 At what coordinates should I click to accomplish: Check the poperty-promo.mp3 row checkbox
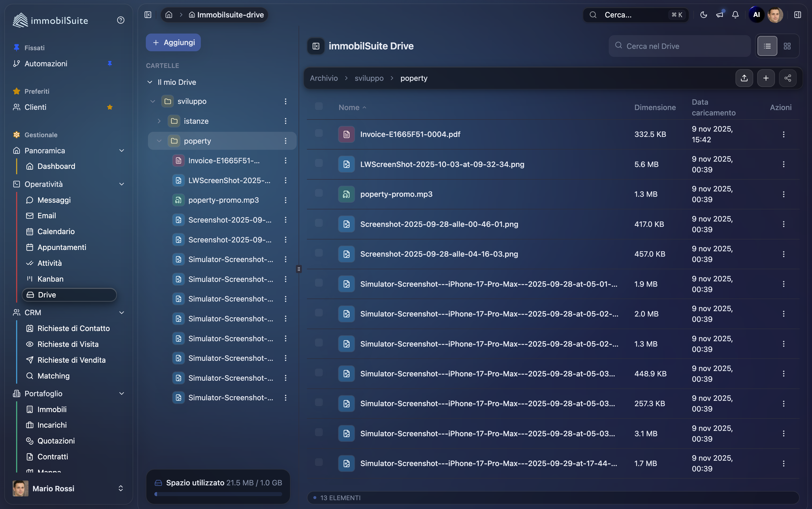pos(318,193)
